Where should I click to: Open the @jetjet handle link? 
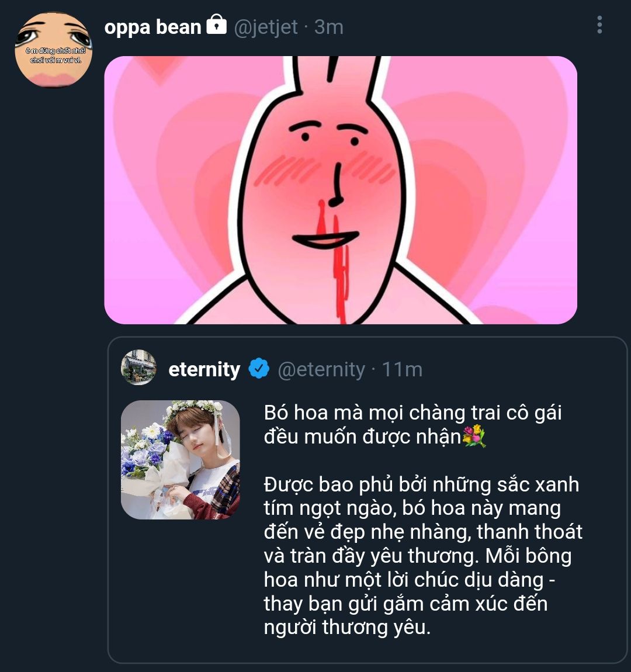click(266, 27)
